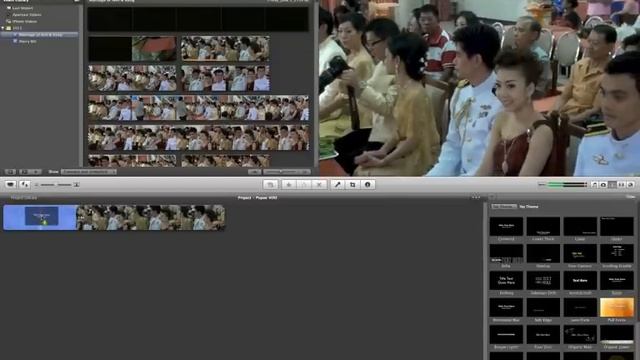Reject the selection with the X button
Viewport: 640px width, 360px height.
coord(319,184)
